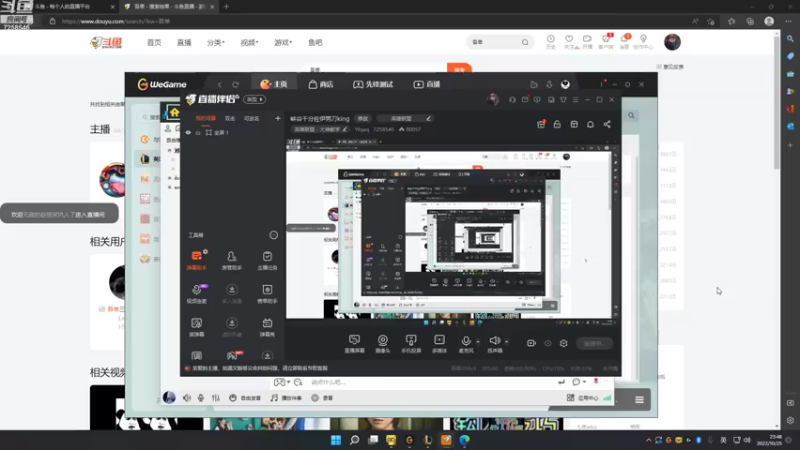This screenshot has height=450, width=800.
Task: Toggle preview eye icon near settings gear
Action: tap(547, 343)
